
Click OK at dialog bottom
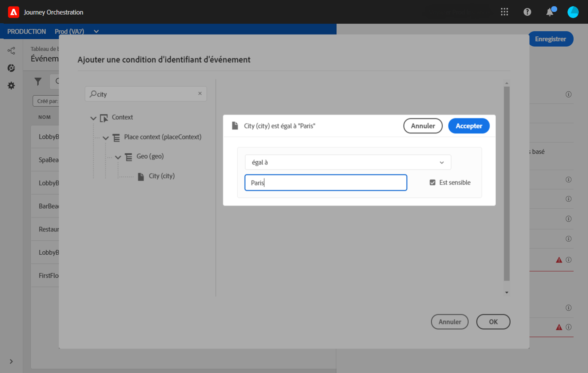493,322
